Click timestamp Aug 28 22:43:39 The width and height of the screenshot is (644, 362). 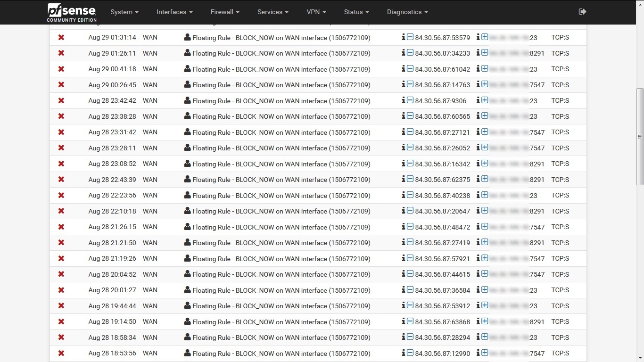(x=112, y=180)
